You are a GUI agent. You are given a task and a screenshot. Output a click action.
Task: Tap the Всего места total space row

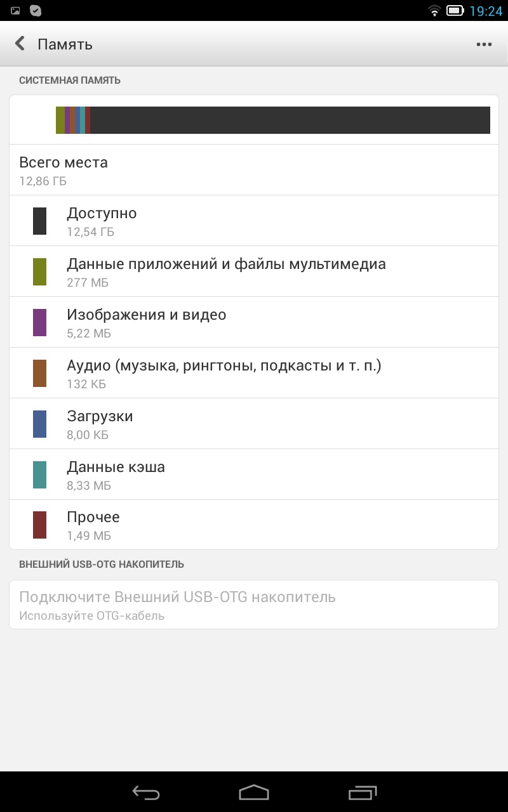(254, 170)
